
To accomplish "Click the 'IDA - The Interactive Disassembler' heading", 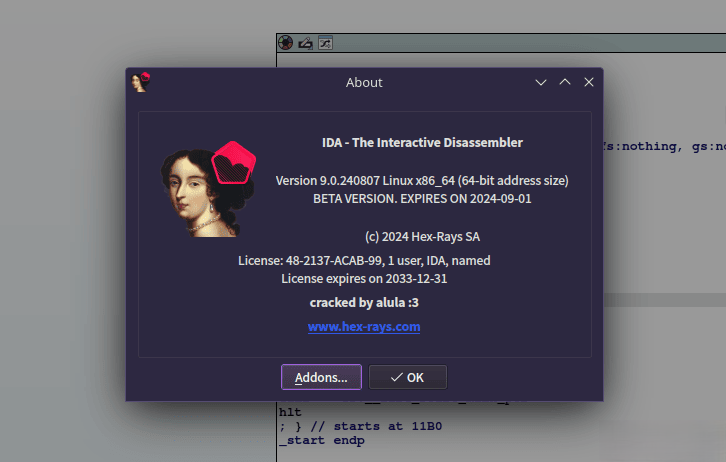I will (422, 142).
